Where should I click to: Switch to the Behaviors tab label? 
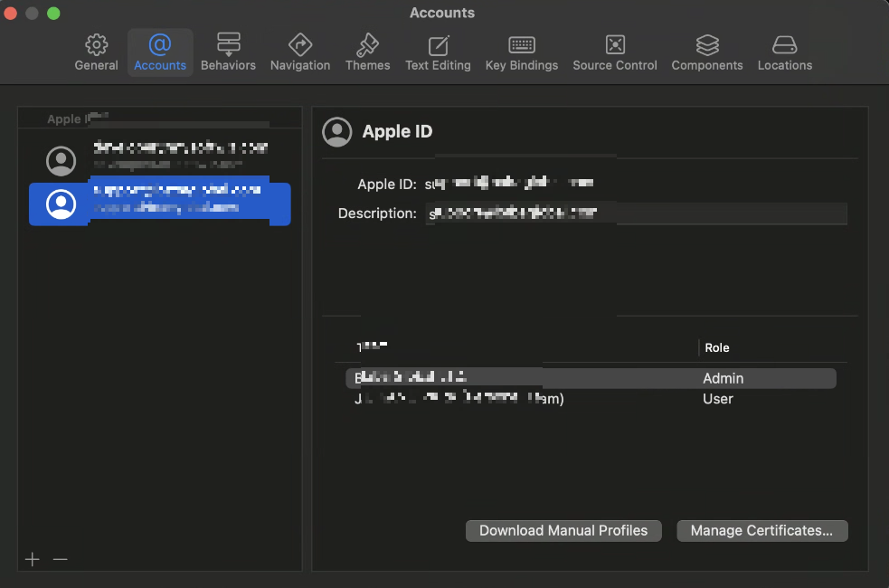tap(228, 65)
